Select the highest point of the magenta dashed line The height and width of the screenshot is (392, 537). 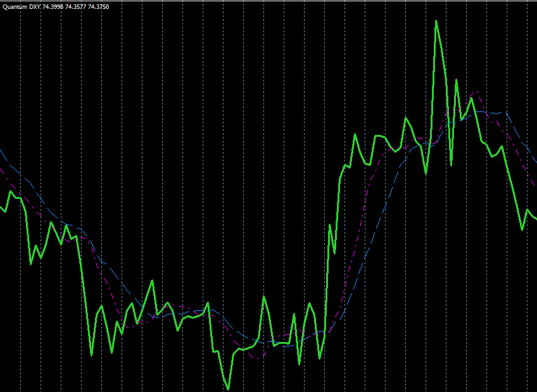477,93
